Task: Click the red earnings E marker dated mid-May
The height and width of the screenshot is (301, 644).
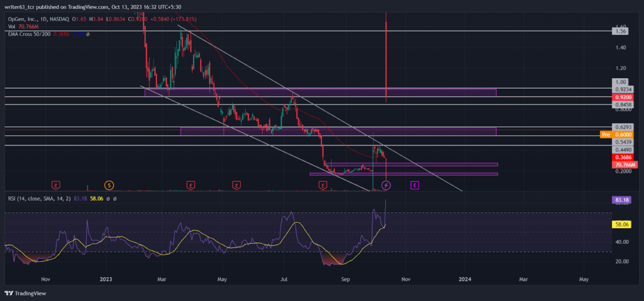Action: 236,186
